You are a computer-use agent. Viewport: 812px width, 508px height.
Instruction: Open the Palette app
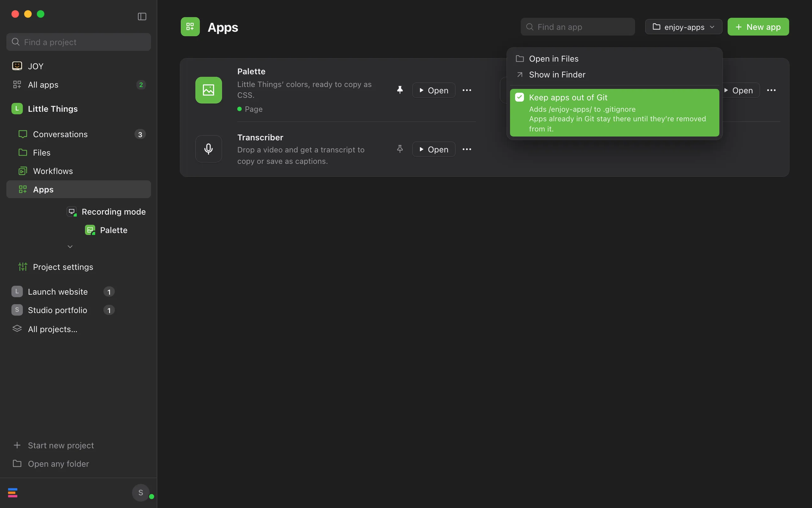coord(434,90)
